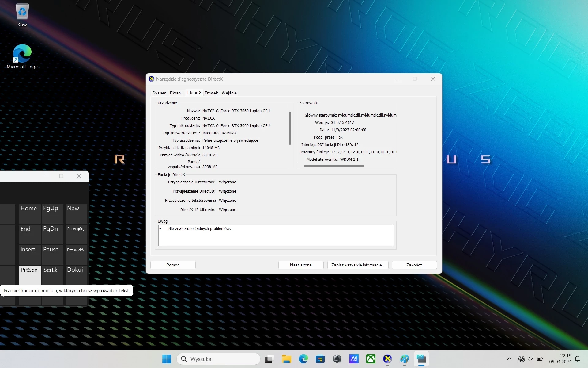The image size is (588, 368).
Task: Click the PgDn key on on-screen keyboard
Action: [52, 234]
